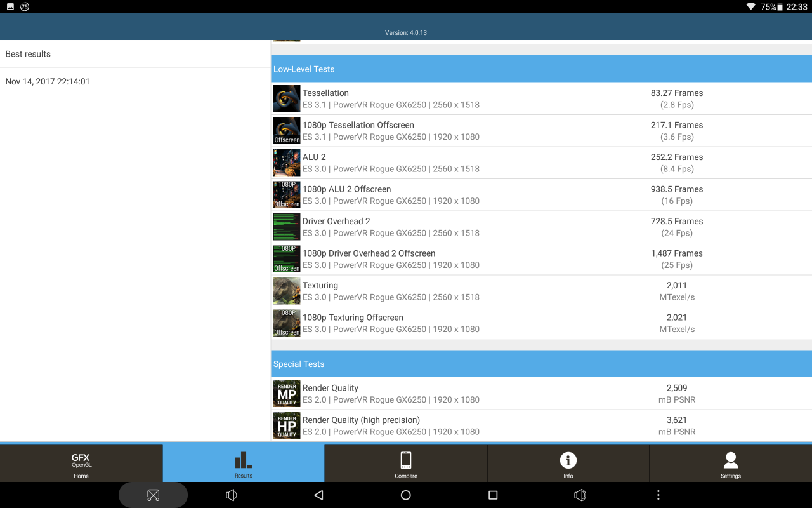Tap the Texturing test thumbnail
This screenshot has width=812, height=508.
[x=287, y=291]
